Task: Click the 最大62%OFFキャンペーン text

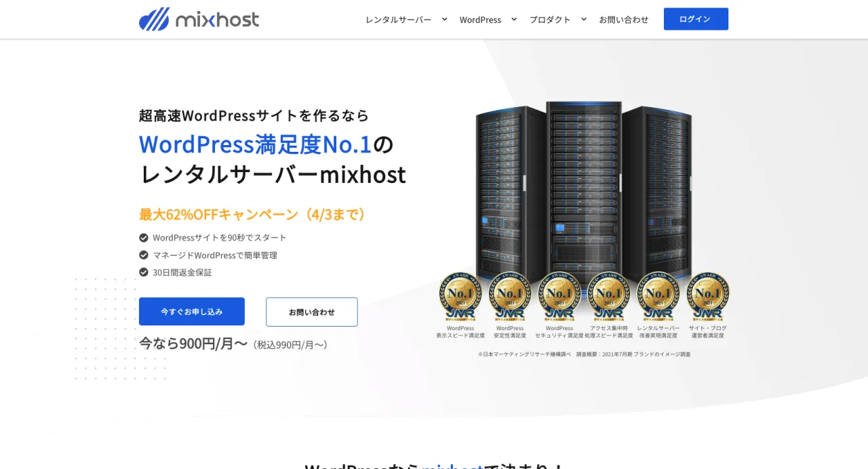Action: click(218, 215)
